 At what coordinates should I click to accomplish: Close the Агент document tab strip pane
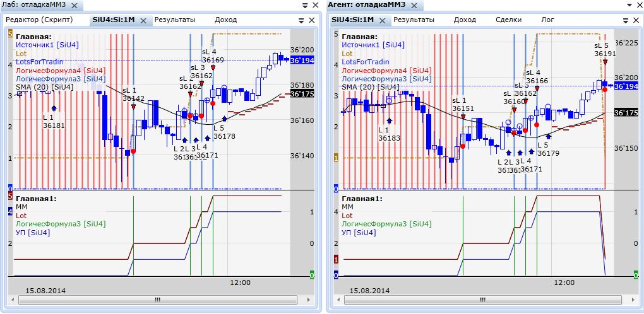(x=635, y=20)
